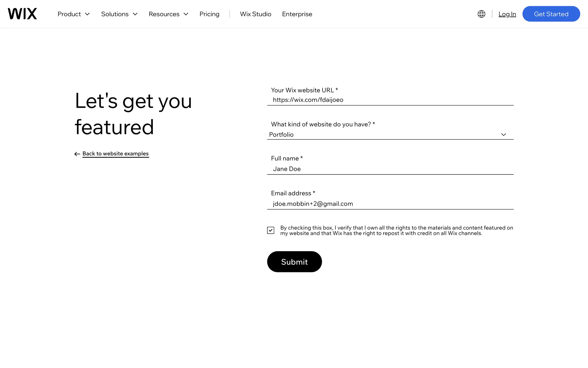This screenshot has width=588, height=368.
Task: Click the Log In link
Action: [x=507, y=14]
